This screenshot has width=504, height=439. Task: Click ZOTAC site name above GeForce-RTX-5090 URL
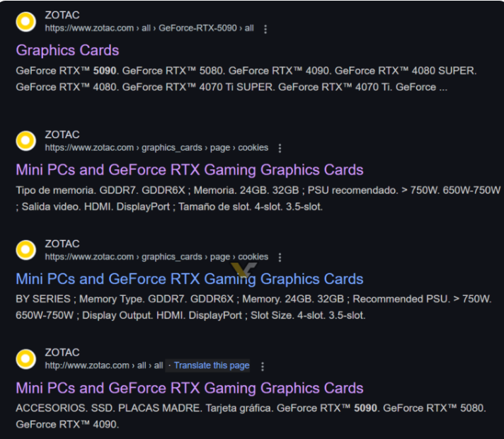point(62,15)
